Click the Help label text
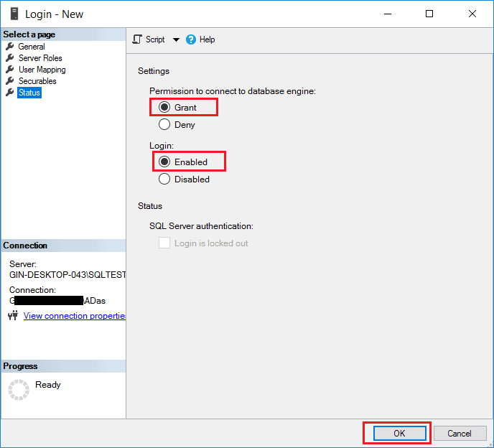 207,39
